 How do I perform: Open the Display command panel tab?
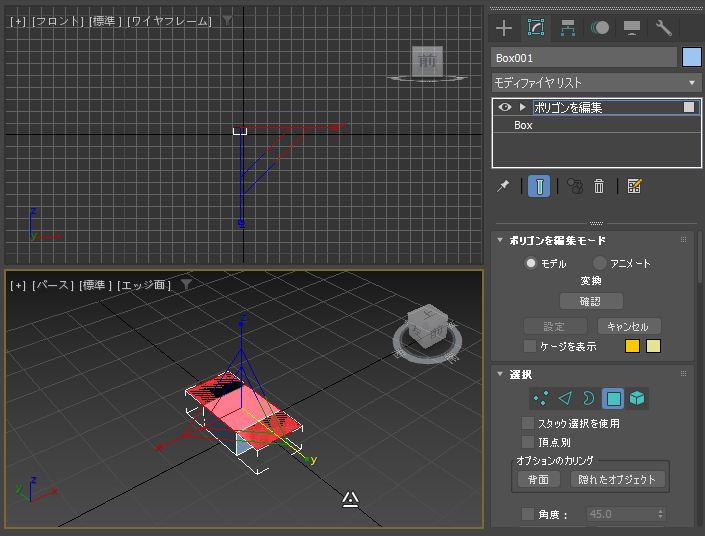coord(632,28)
